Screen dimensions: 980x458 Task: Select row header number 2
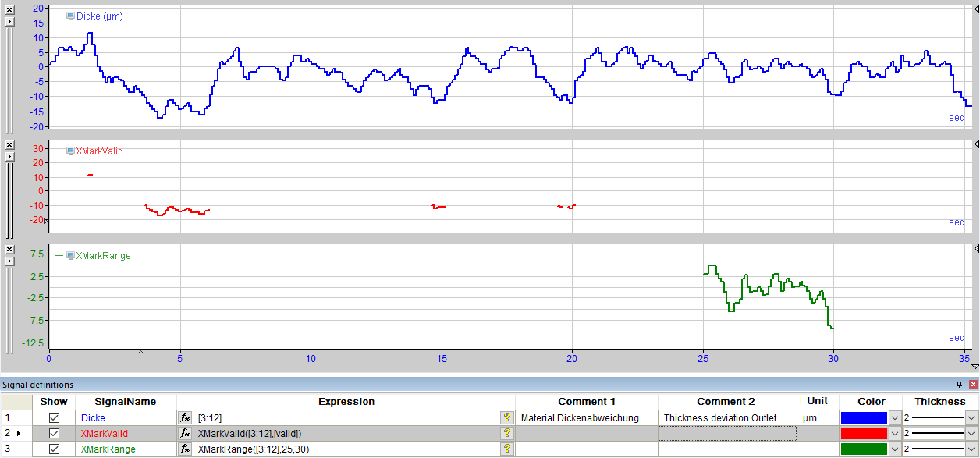(x=16, y=433)
